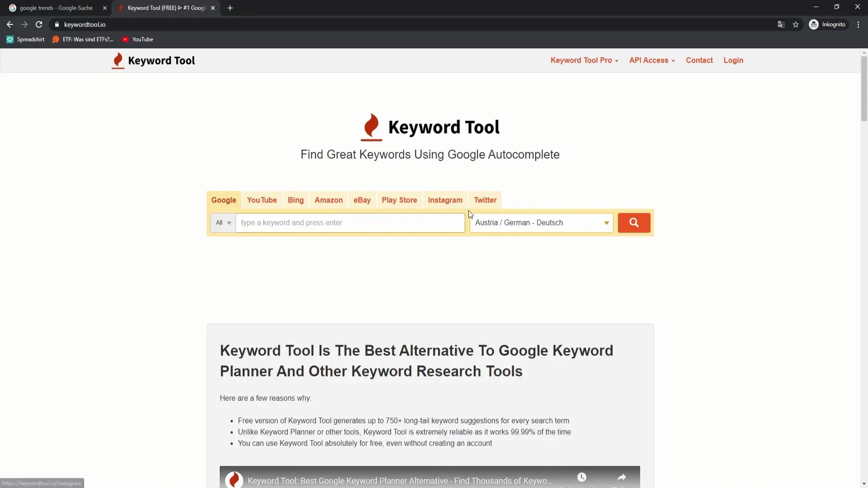This screenshot has height=488, width=868.
Task: Switch to the Bing tab
Action: [296, 200]
